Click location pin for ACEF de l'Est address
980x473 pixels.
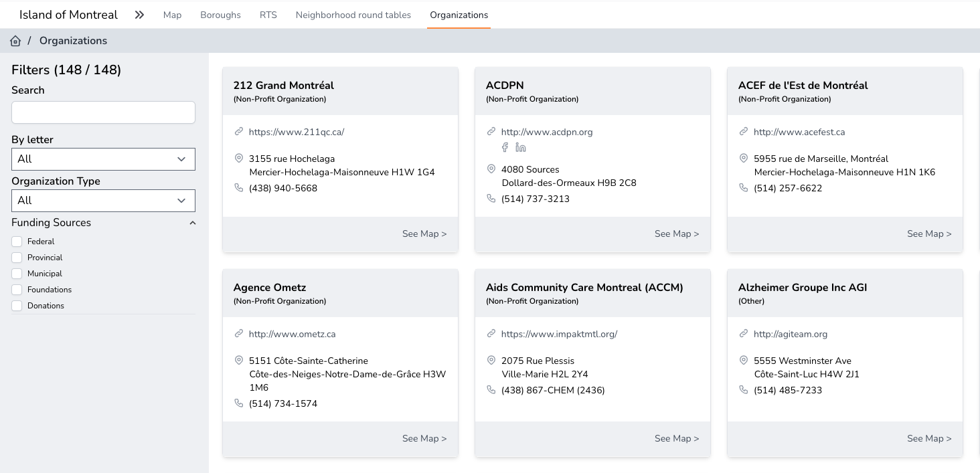[x=744, y=159]
